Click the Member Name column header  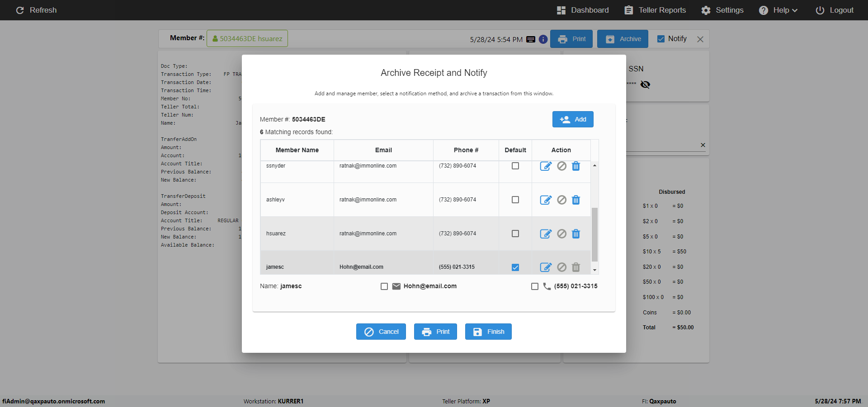pos(297,150)
